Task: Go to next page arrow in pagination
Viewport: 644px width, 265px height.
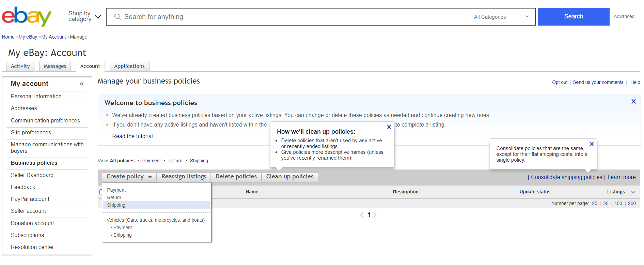Action: pyautogui.click(x=375, y=215)
